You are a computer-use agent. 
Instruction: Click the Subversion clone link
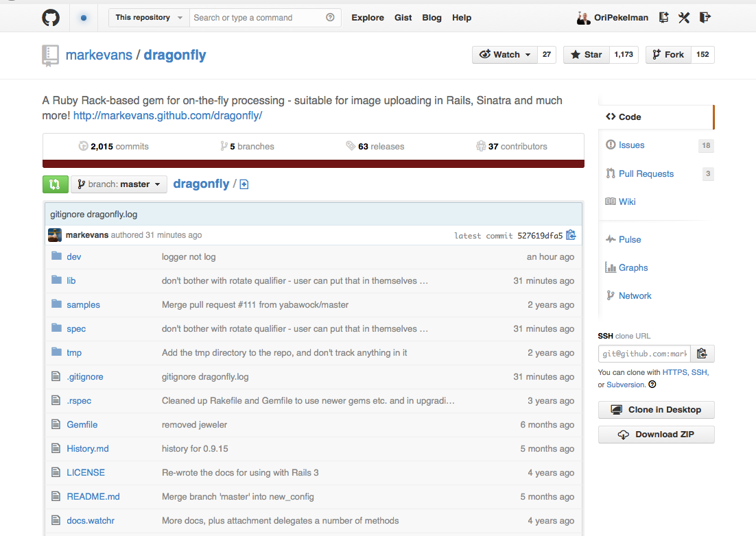coord(626,385)
